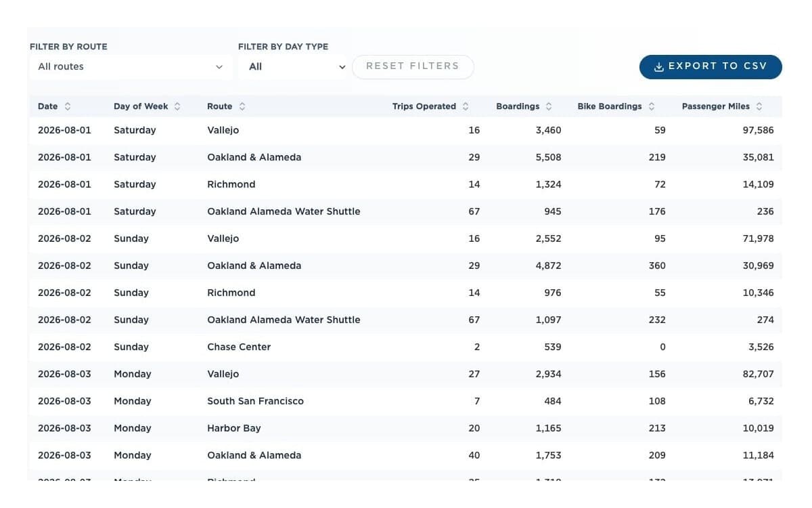Click the Passenger Miles header label
Image resolution: width=812 pixels, height=508 pixels.
(716, 106)
